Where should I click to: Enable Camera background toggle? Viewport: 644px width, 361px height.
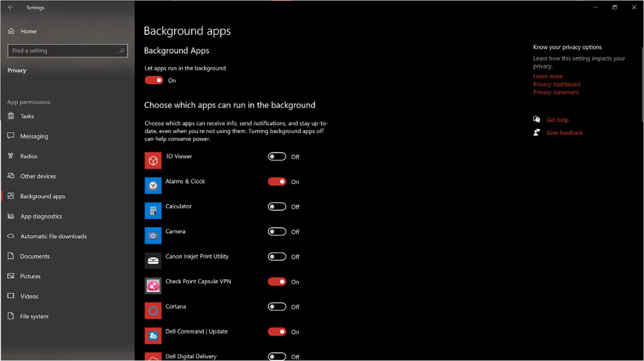[277, 231]
